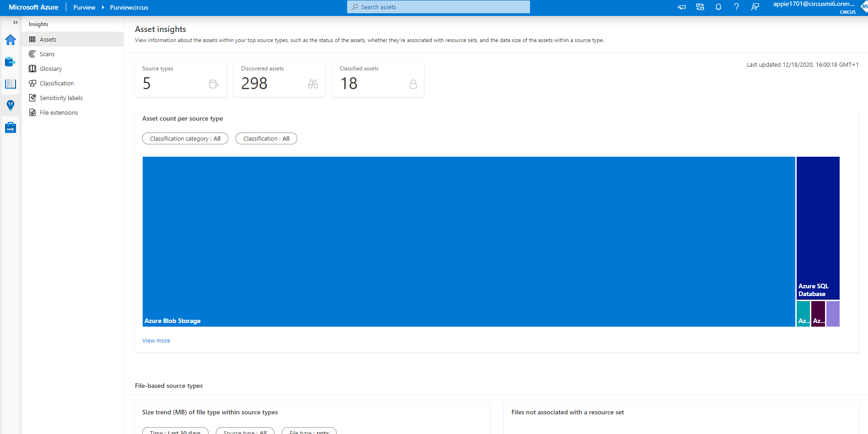
Task: Open the Home icon in left rail
Action: click(11, 40)
